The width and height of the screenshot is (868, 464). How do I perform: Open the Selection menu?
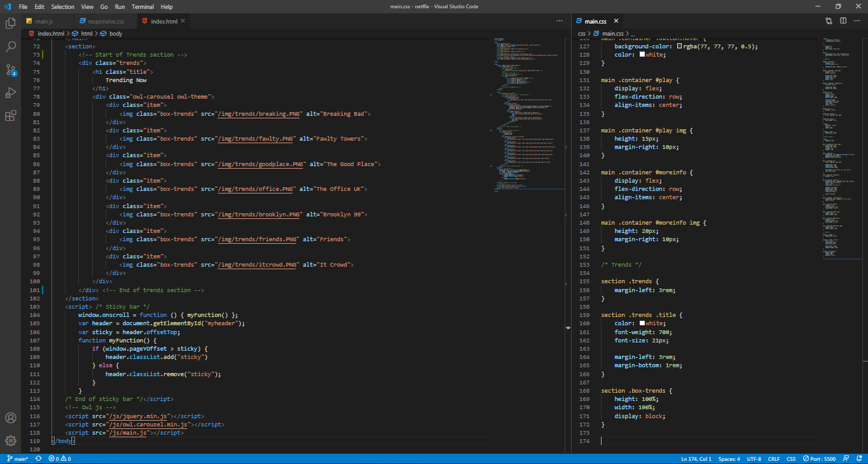tap(62, 6)
